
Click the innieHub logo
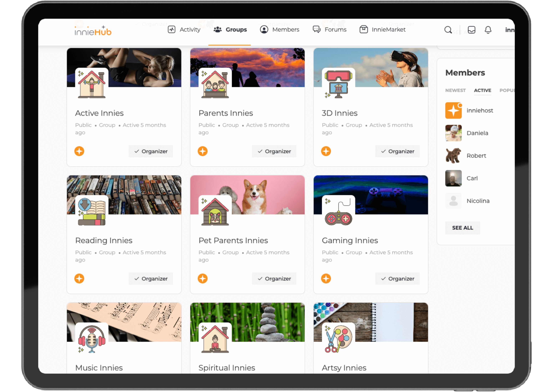coord(93,30)
